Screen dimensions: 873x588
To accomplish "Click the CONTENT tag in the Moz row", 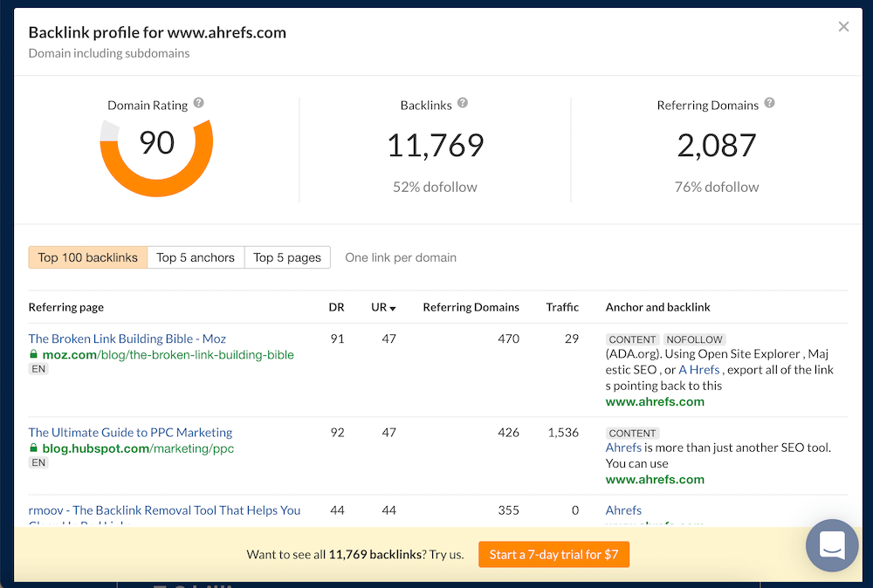I will [632, 339].
